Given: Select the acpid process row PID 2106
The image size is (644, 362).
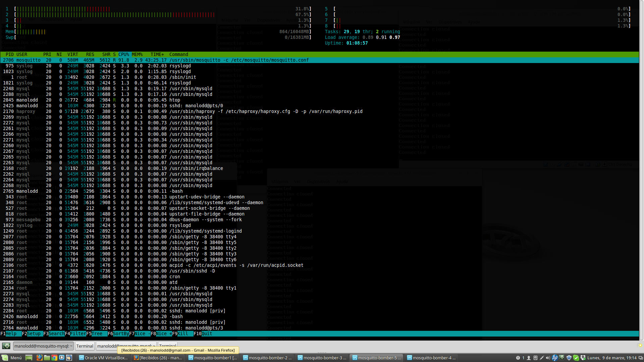Looking at the screenshot, I should coord(319,265).
